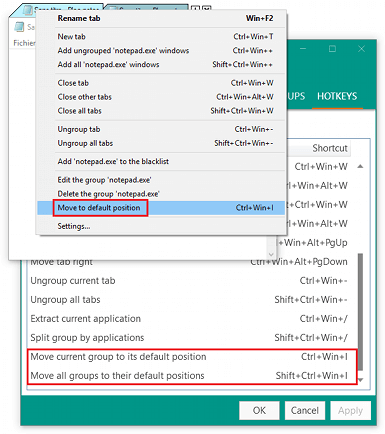Select 'Rename tab' in the context menu
Screen dimensions: 385x434
[161, 18]
